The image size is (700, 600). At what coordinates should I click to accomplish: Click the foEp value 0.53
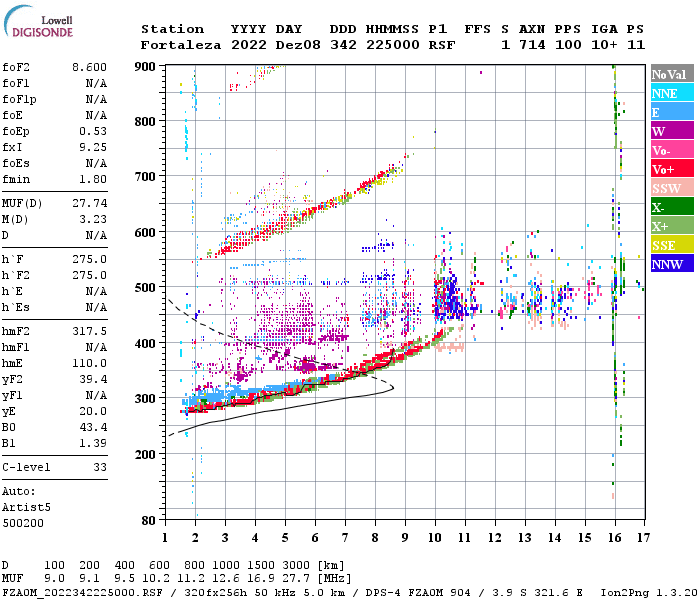tap(93, 131)
